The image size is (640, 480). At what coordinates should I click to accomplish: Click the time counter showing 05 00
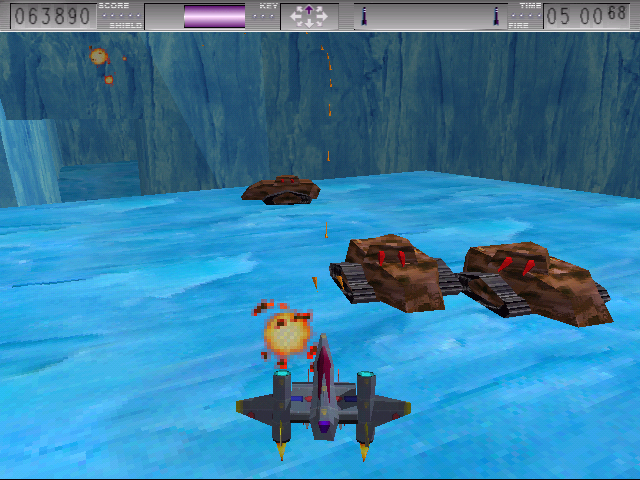pos(586,16)
